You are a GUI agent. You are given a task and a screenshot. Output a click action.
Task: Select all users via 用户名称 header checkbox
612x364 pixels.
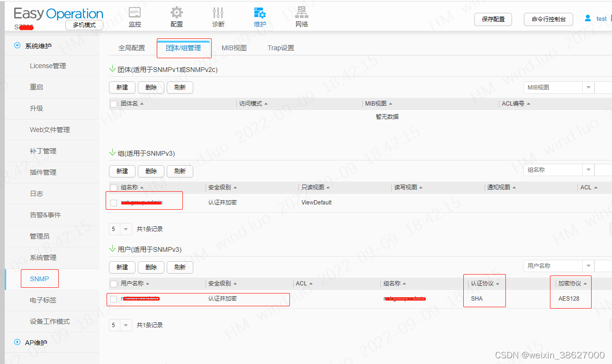tap(114, 284)
